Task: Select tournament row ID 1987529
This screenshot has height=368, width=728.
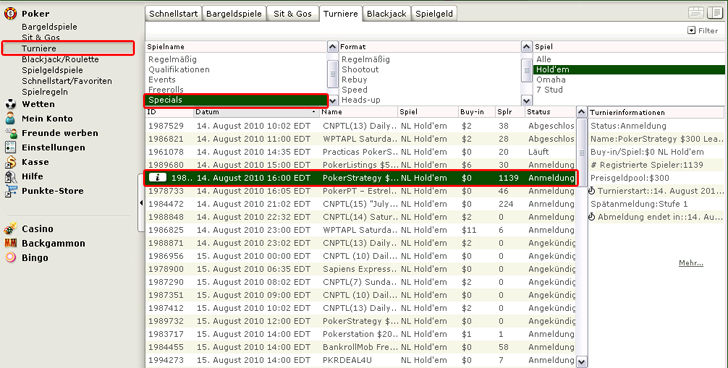Action: 360,126
